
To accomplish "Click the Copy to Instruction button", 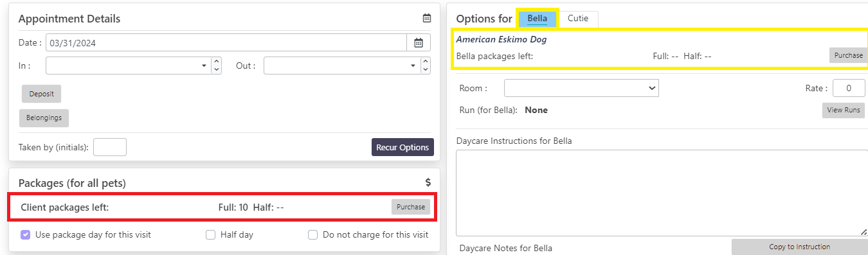I will [800, 247].
